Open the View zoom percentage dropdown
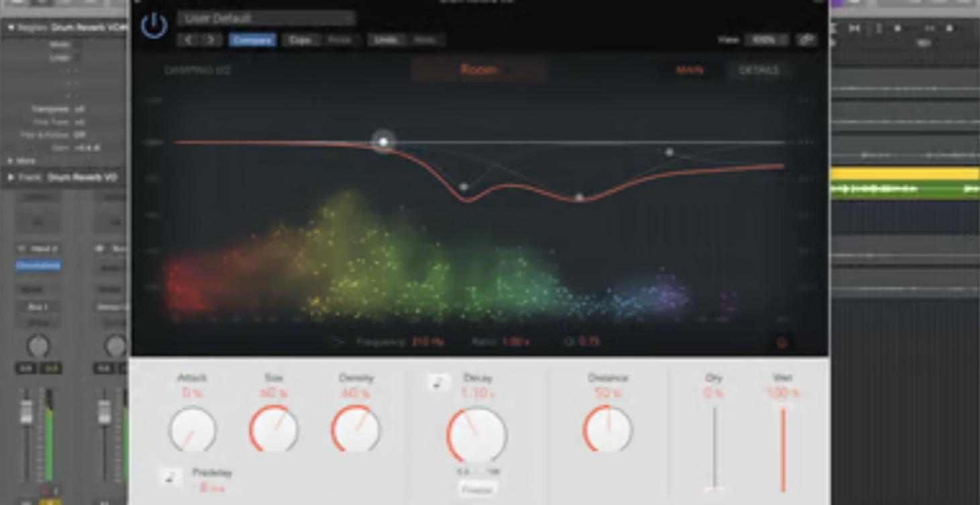Viewport: 980px width, 505px height. pos(764,40)
